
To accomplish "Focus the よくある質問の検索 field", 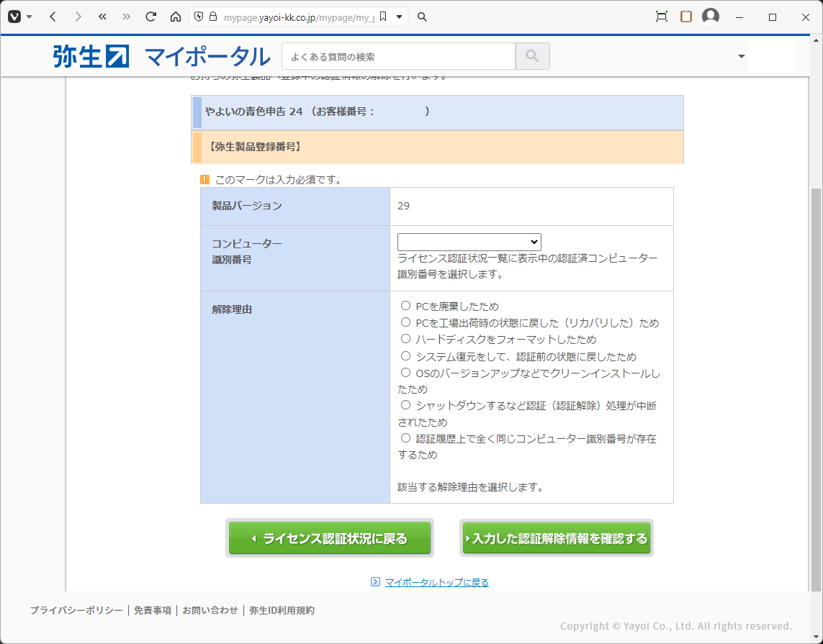I will [398, 56].
